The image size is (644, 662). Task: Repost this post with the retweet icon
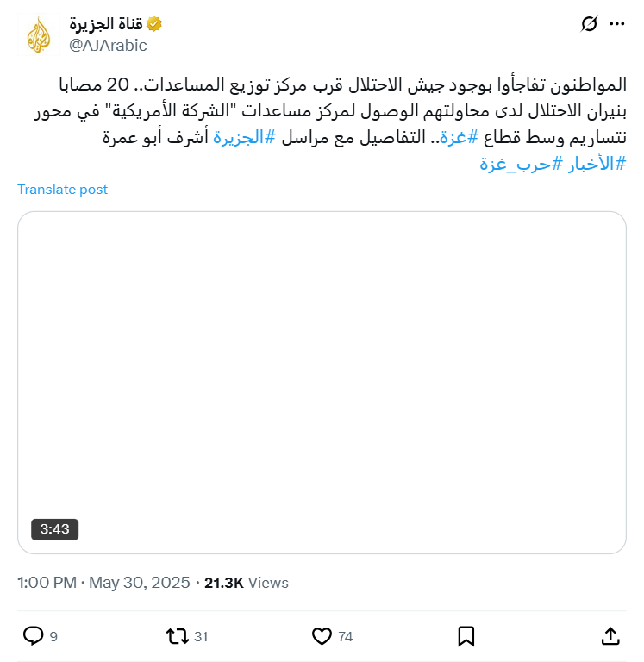[x=177, y=636]
